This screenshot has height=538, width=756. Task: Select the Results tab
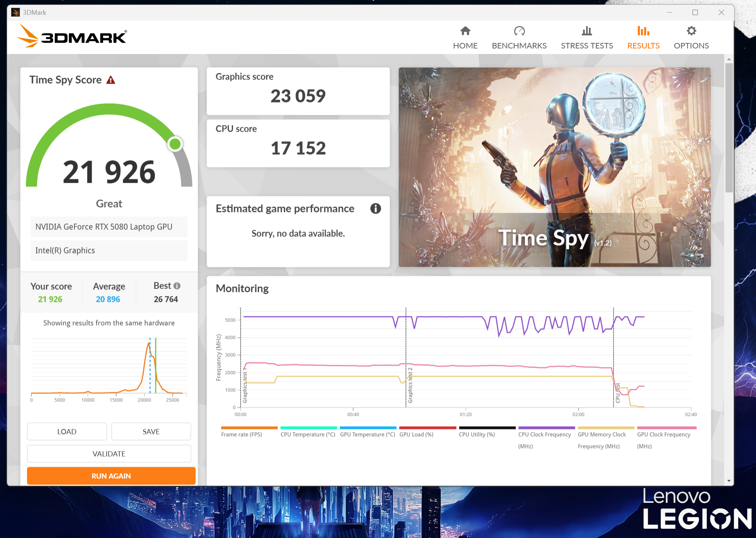[x=643, y=38]
